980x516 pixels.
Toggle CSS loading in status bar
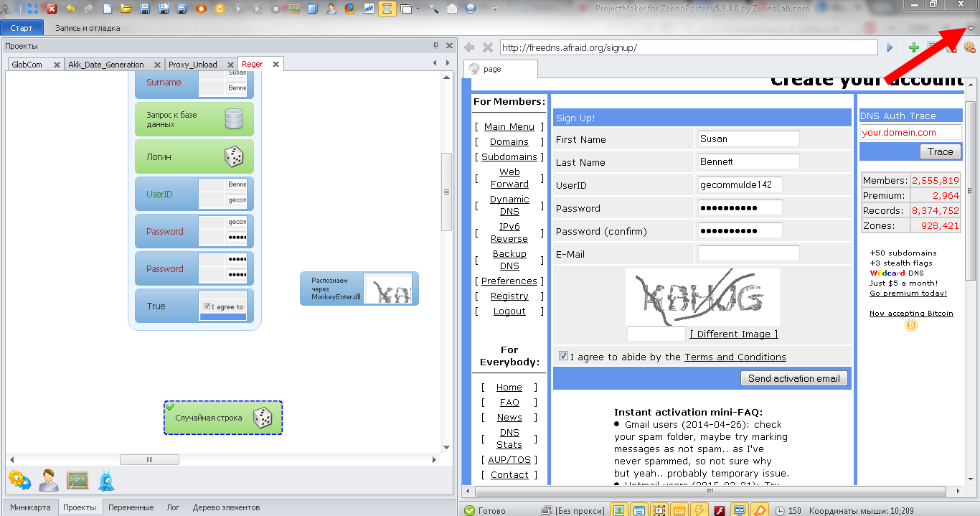pyautogui.click(x=679, y=510)
